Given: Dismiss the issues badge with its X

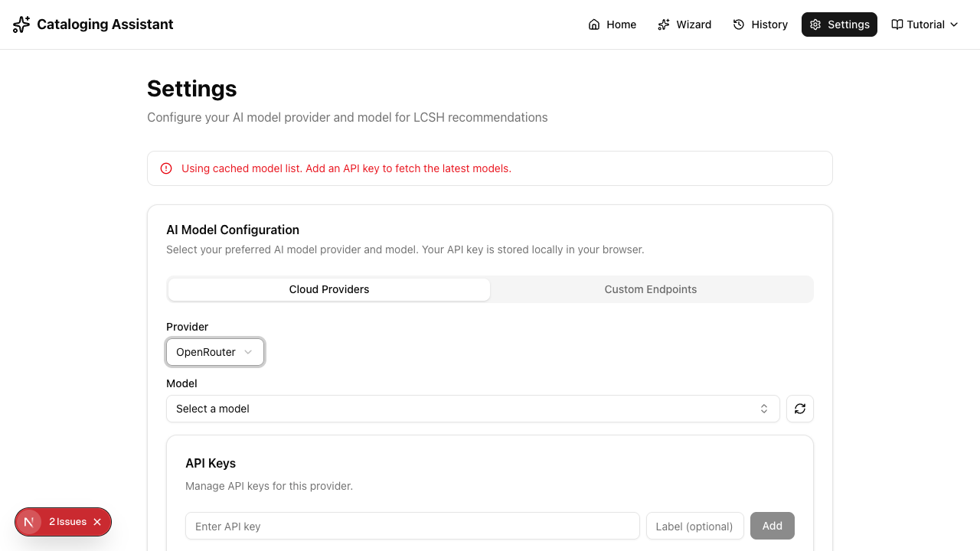Looking at the screenshot, I should tap(97, 521).
